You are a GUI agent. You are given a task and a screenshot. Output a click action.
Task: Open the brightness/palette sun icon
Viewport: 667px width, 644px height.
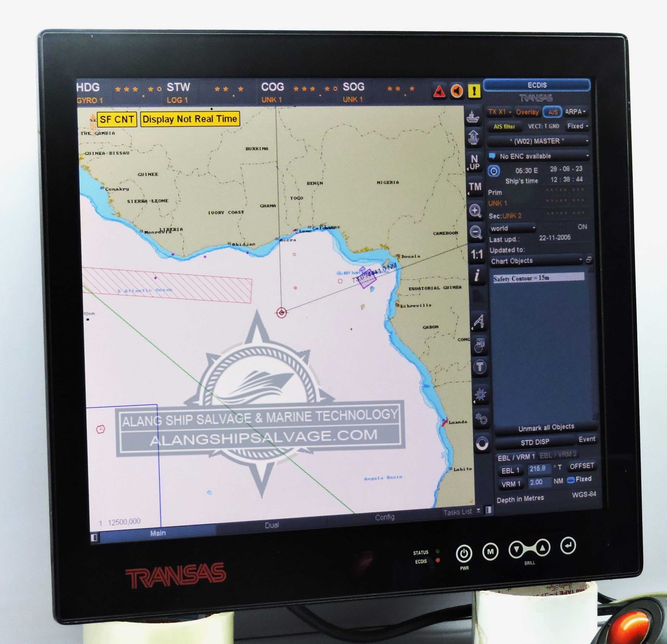point(480,395)
